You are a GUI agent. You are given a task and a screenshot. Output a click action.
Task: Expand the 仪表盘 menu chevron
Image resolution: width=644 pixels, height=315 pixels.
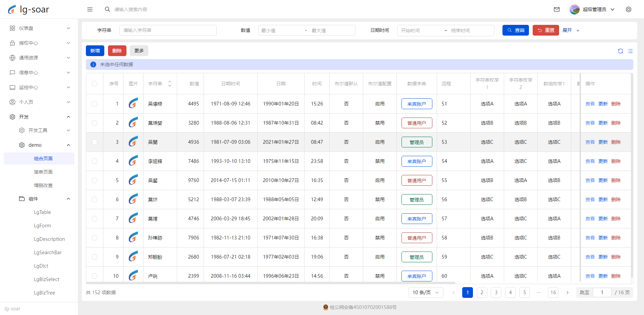point(68,28)
